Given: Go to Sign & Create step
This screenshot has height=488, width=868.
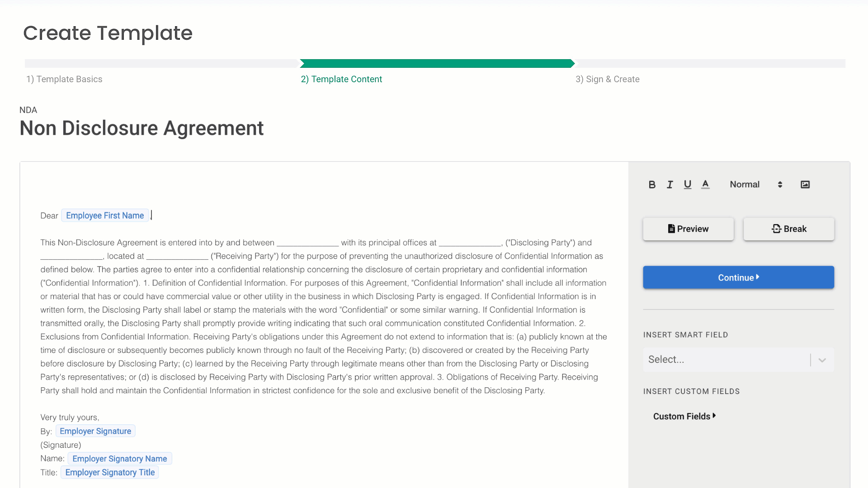Looking at the screenshot, I should click(607, 79).
